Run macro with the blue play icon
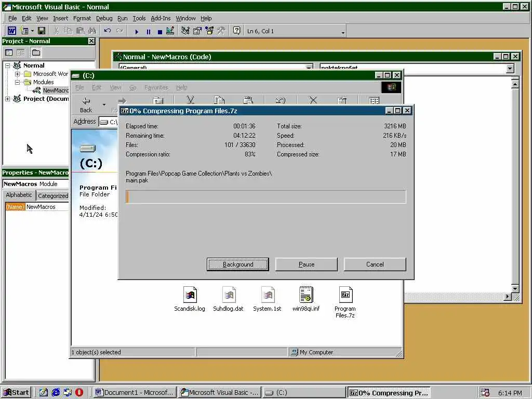The width and height of the screenshot is (532, 399). point(137,32)
